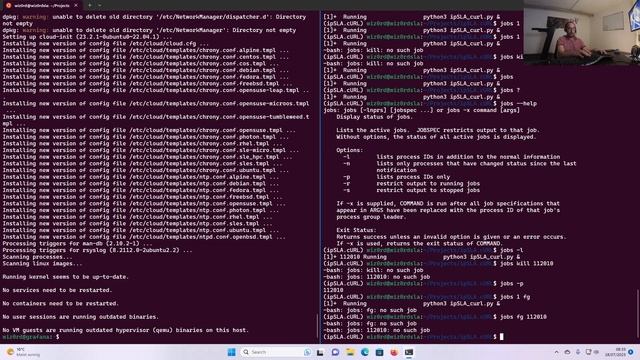Viewport: 640px width, 360px height.
Task: Open a new terminal tab
Action: pos(89,5)
